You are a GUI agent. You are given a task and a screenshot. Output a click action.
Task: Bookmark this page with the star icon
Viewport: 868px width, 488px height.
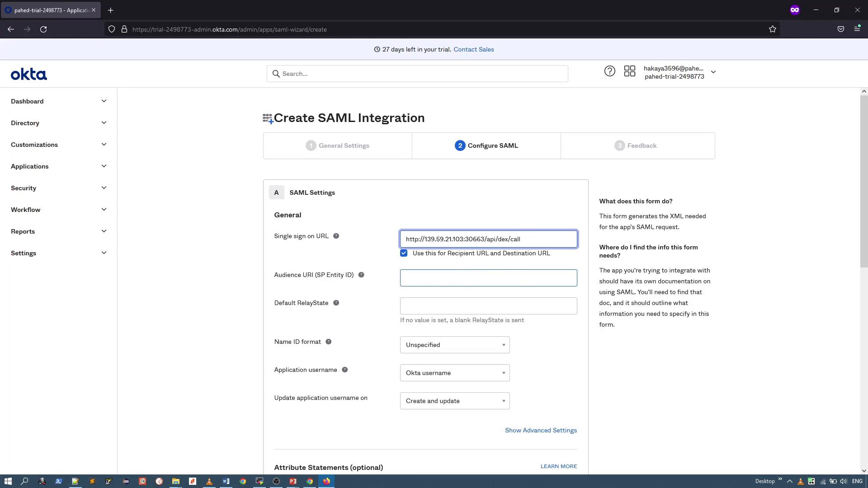pyautogui.click(x=772, y=29)
